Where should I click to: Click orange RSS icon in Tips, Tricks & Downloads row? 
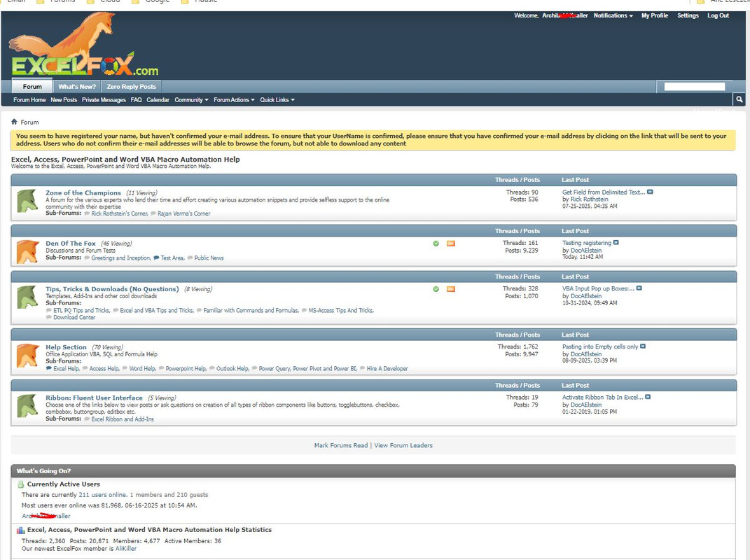(450, 289)
